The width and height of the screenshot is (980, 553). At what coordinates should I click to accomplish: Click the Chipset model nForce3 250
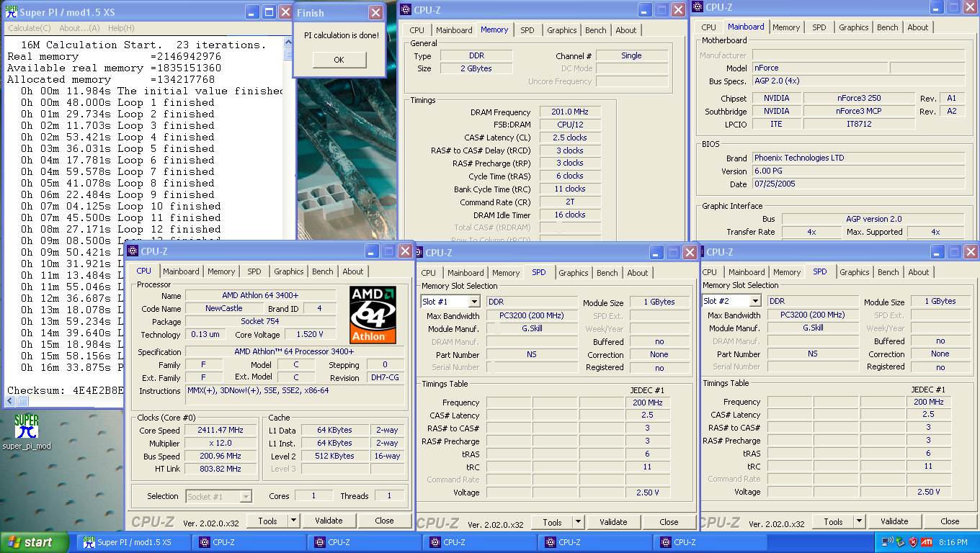tap(858, 99)
